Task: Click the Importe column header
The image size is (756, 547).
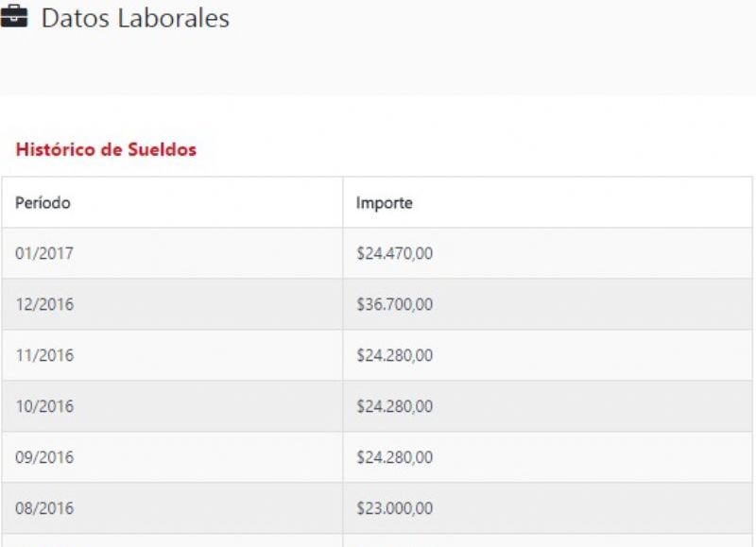Action: click(547, 202)
